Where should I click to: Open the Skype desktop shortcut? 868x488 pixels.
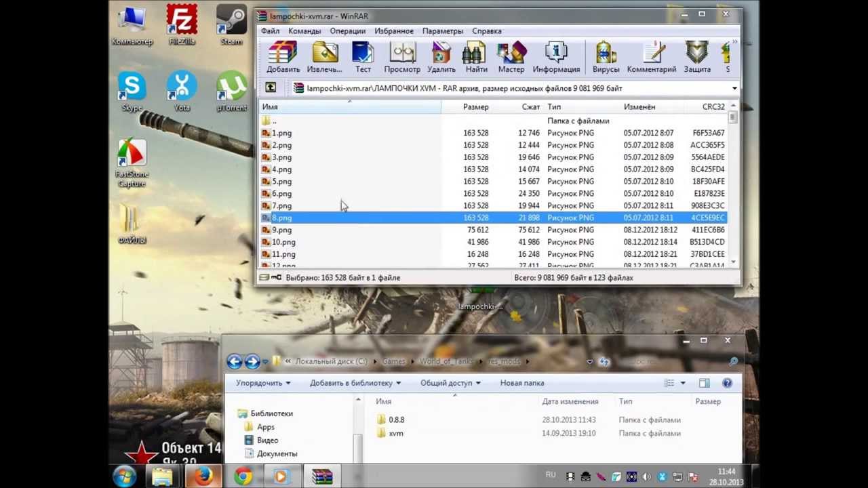coord(132,91)
